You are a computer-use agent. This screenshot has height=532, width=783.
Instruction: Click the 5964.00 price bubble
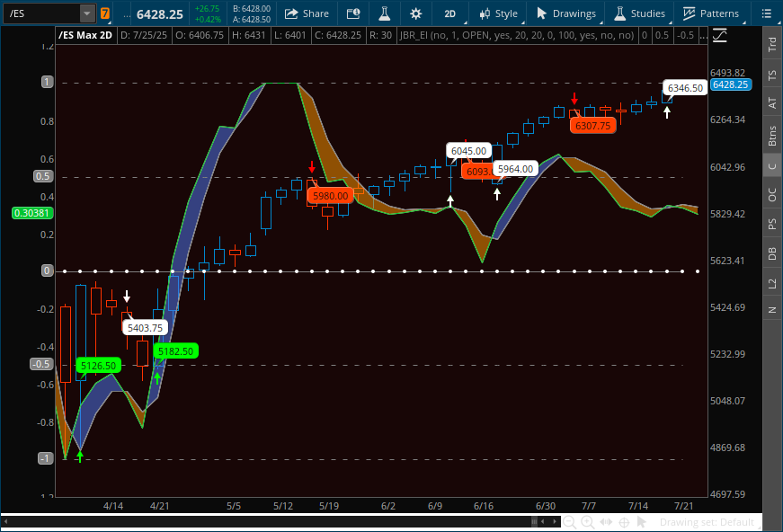515,169
